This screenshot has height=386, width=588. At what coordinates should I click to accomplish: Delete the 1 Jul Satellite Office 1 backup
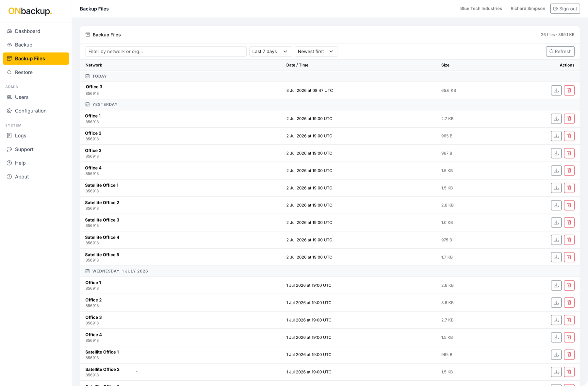click(x=569, y=355)
